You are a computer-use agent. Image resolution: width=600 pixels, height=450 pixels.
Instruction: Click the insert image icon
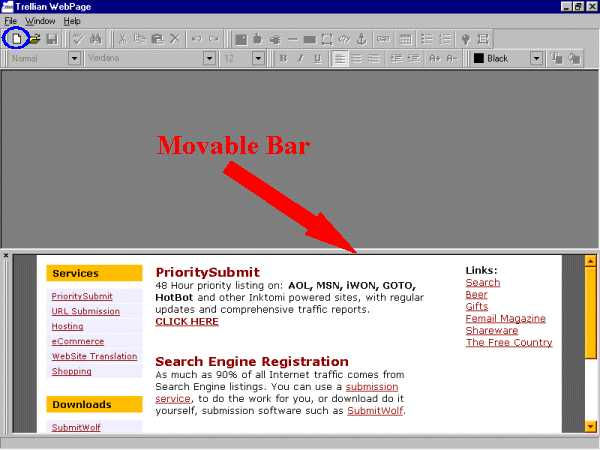(x=241, y=39)
